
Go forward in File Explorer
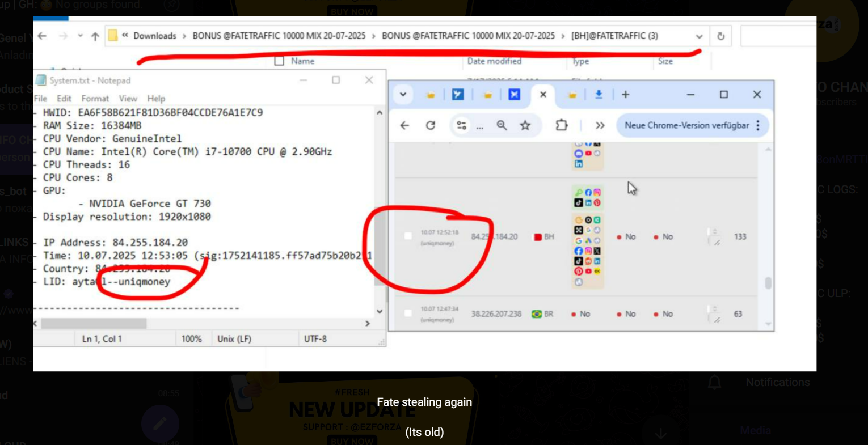pos(63,36)
